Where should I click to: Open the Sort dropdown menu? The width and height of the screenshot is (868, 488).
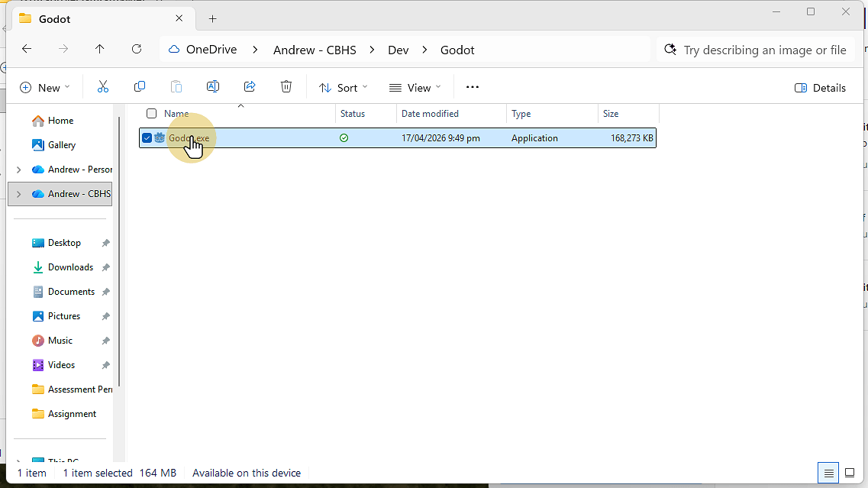pyautogui.click(x=343, y=88)
